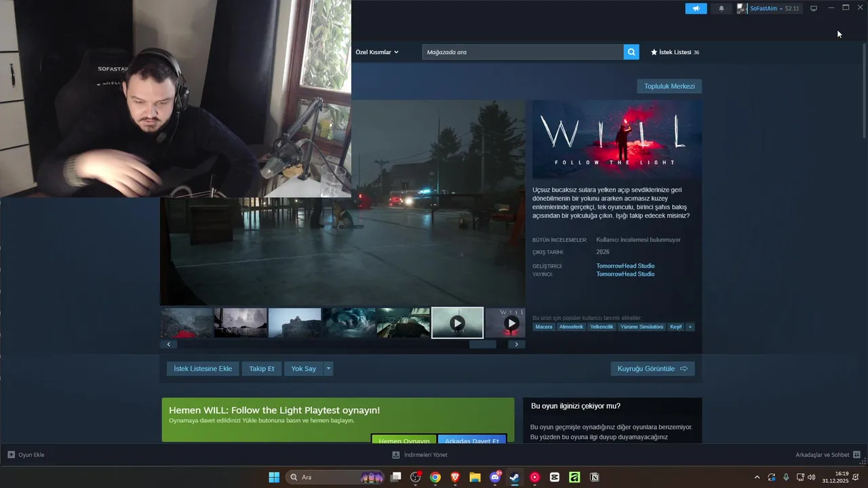The height and width of the screenshot is (488, 868).
Task: Play the highlighted video thumbnail
Action: (457, 323)
